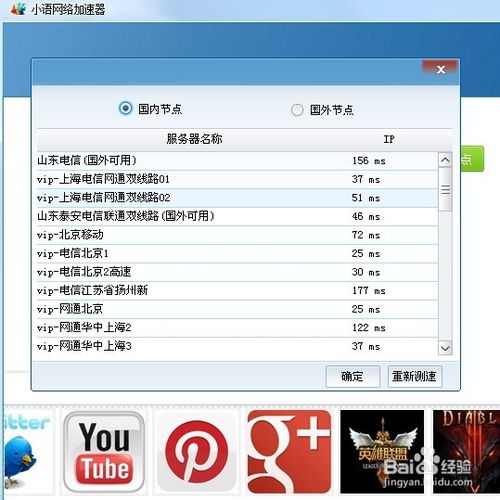Select server vip-电信北京1
Screen dimensions: 500x500
click(x=237, y=254)
